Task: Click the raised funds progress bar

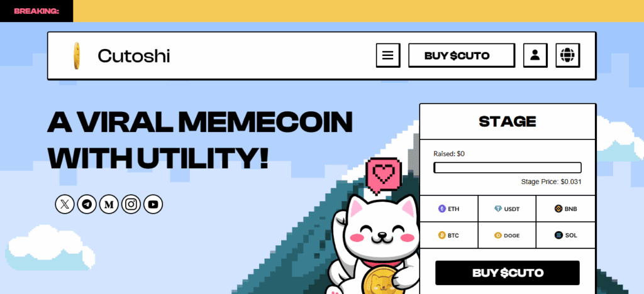Action: click(x=508, y=168)
